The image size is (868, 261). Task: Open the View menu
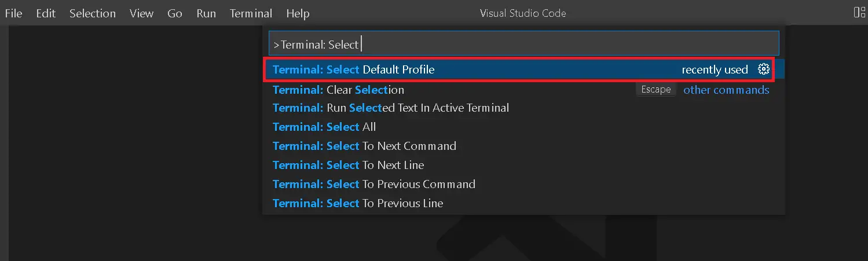pyautogui.click(x=141, y=13)
